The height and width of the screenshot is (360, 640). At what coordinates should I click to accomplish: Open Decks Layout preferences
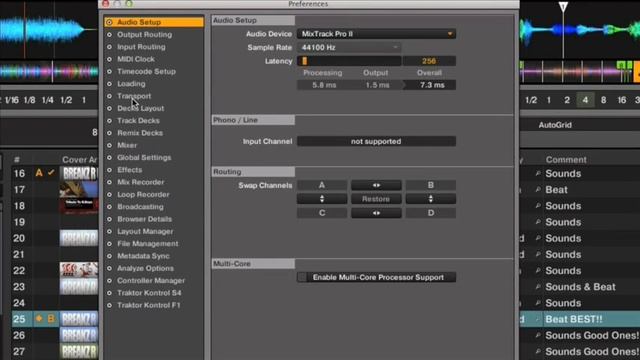pyautogui.click(x=140, y=108)
